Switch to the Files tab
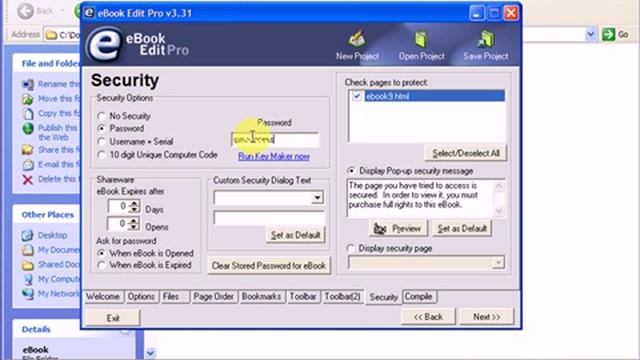 [174, 297]
